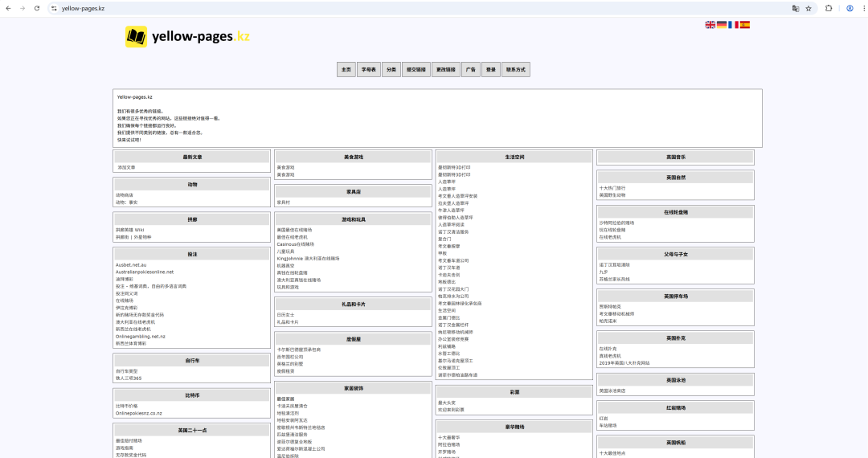Open the 比特币价格 link
The width and height of the screenshot is (868, 458).
(127, 406)
